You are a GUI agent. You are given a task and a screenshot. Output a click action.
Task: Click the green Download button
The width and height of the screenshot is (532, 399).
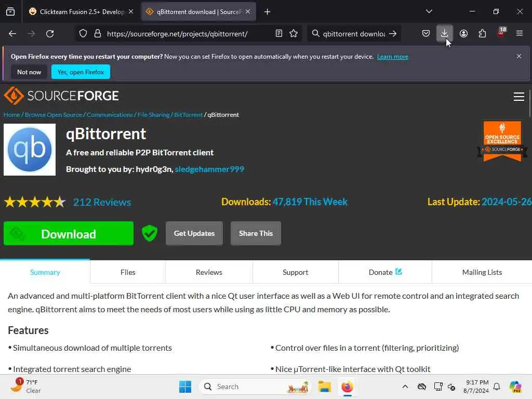point(69,233)
